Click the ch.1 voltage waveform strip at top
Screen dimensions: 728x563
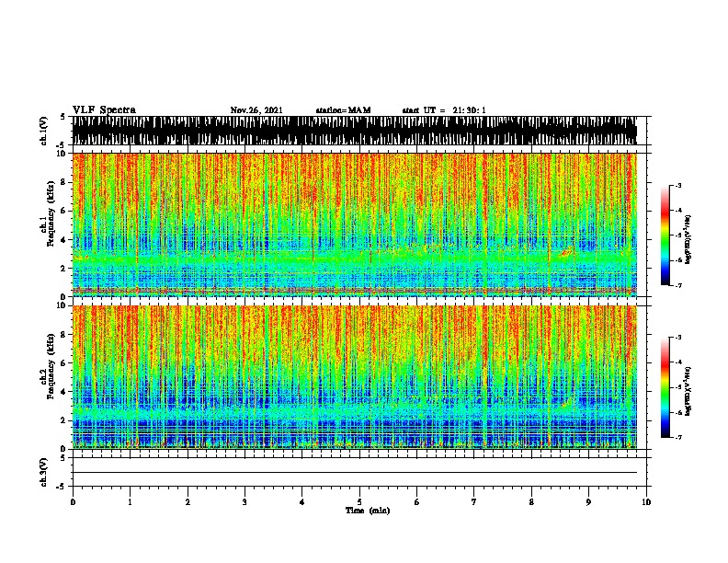coord(354,131)
